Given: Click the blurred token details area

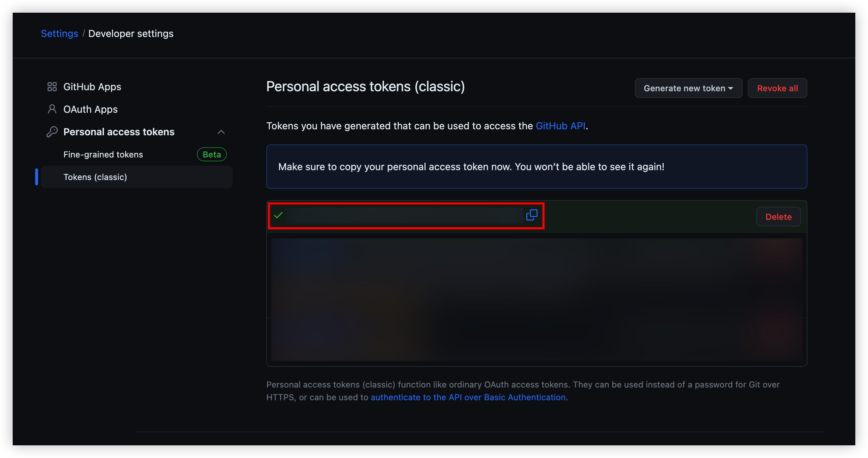Looking at the screenshot, I should point(537,299).
